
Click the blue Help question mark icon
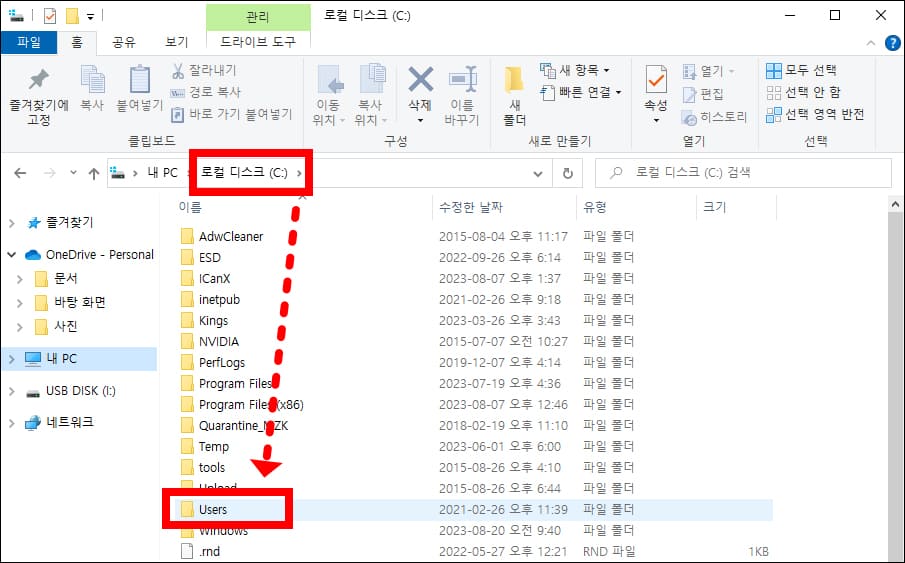[x=892, y=43]
